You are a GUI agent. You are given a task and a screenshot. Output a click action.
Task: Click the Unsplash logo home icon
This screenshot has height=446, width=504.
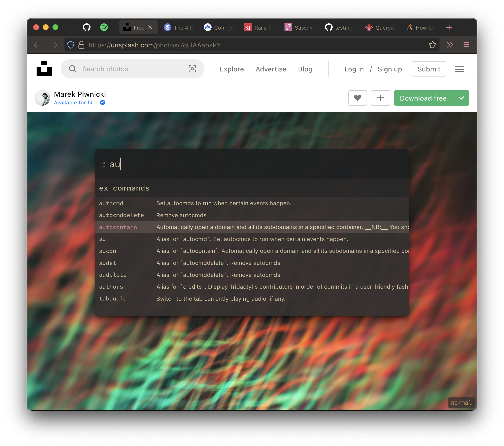point(44,69)
